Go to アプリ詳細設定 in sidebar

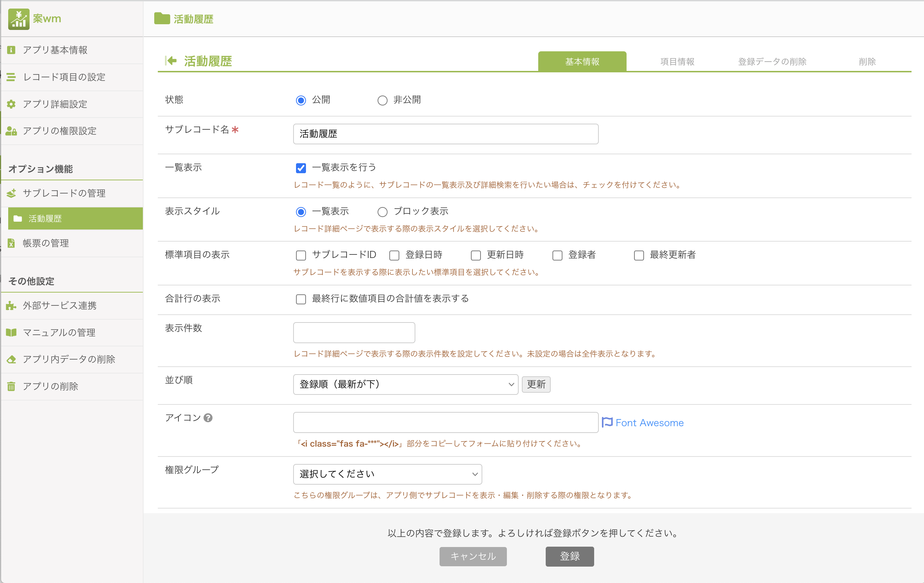tap(72, 104)
